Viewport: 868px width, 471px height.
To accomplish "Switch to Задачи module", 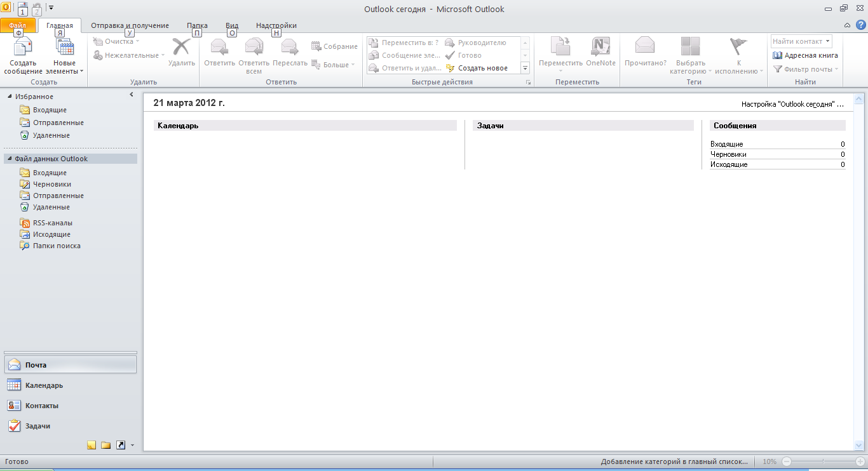I will click(x=70, y=425).
